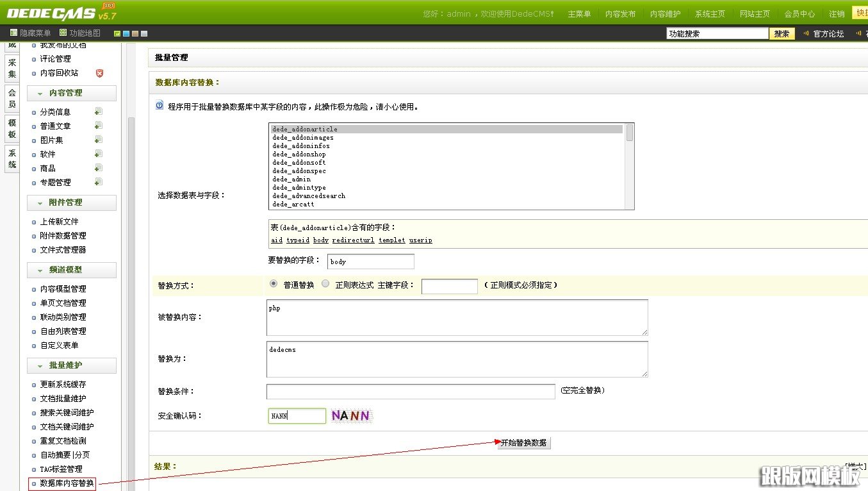Collapse the 附件管理 menu section
The image size is (868, 491).
point(40,203)
